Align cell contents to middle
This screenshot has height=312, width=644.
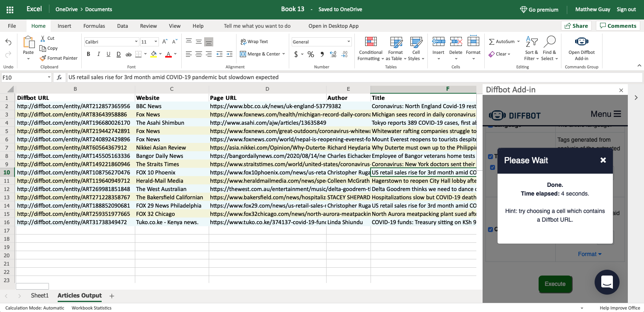point(199,41)
